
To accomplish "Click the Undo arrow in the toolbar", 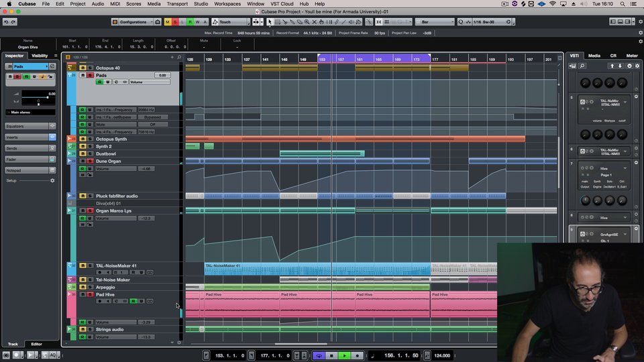I will tap(6, 21).
